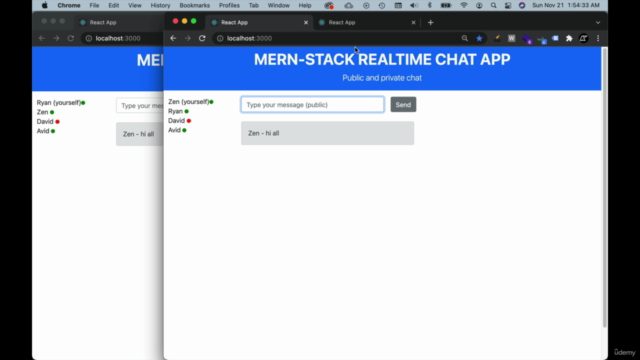Click 'Zen - hi all' message in background window
Viewport: 640px width, 360px height.
click(140, 134)
